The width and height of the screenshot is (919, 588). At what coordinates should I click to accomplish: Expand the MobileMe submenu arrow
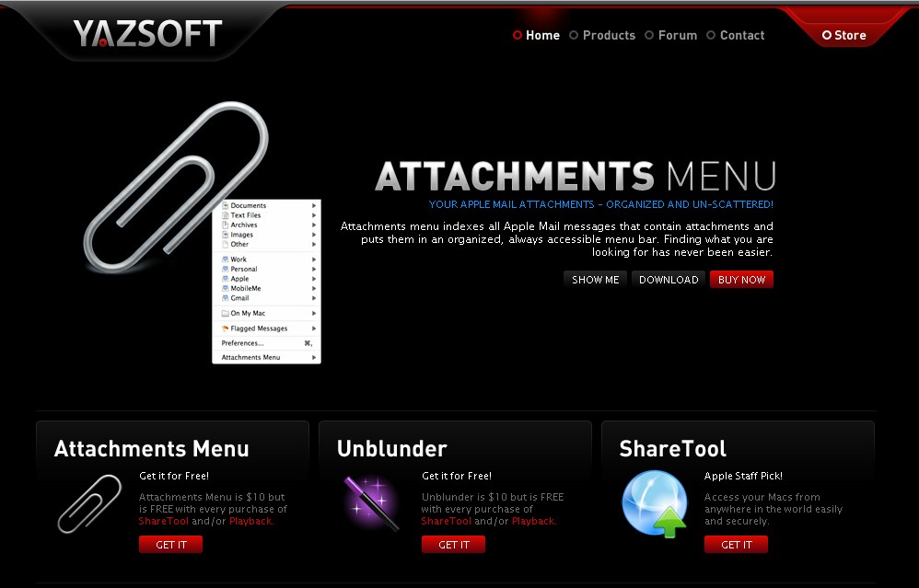(314, 288)
